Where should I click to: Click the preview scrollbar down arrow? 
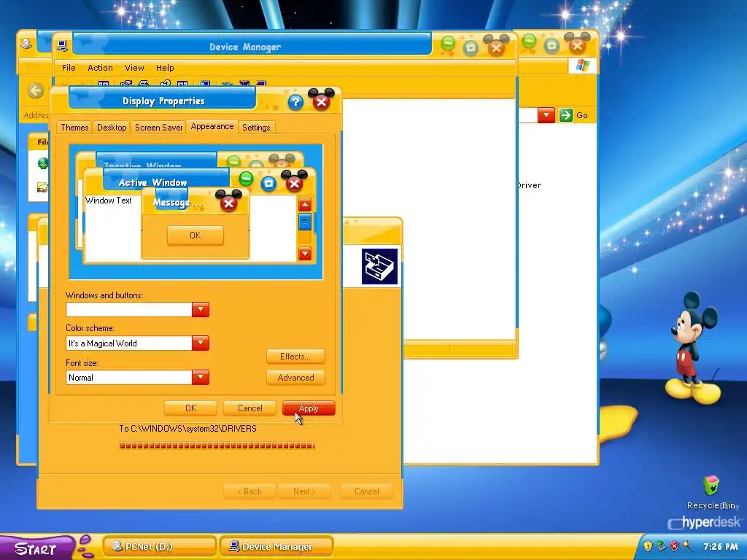(x=305, y=253)
